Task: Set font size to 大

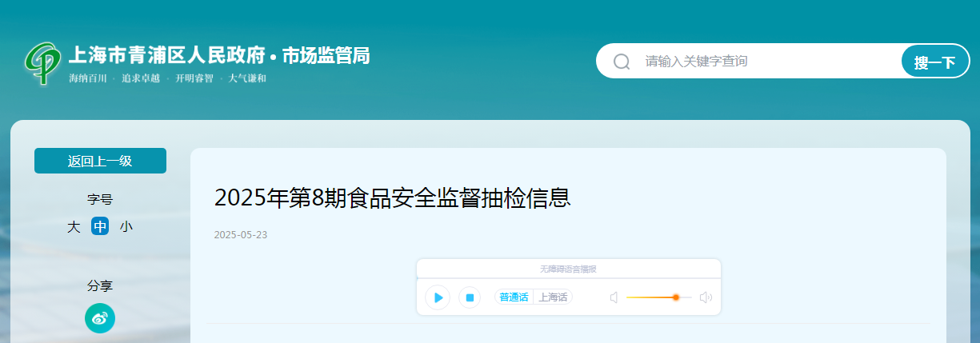Action: point(74,227)
